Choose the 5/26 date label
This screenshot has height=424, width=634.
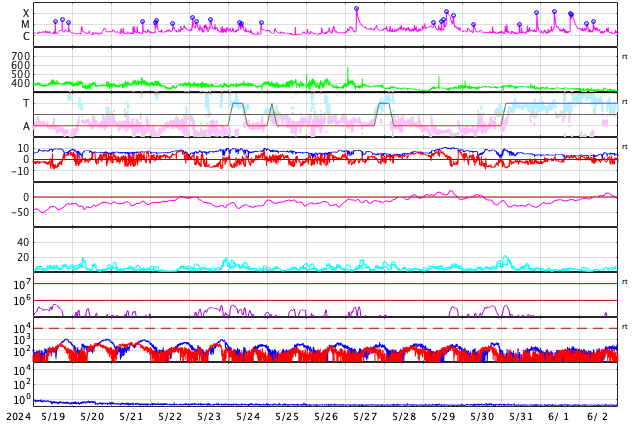point(326,417)
